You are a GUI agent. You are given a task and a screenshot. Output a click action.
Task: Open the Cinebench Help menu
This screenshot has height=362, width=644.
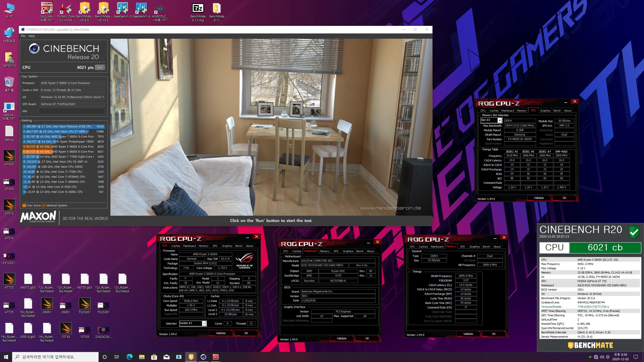click(32, 36)
